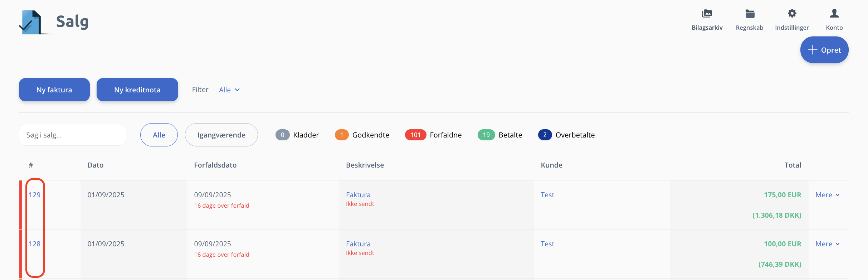
Task: Expand the Mere menu for invoice 129
Action: (x=827, y=195)
